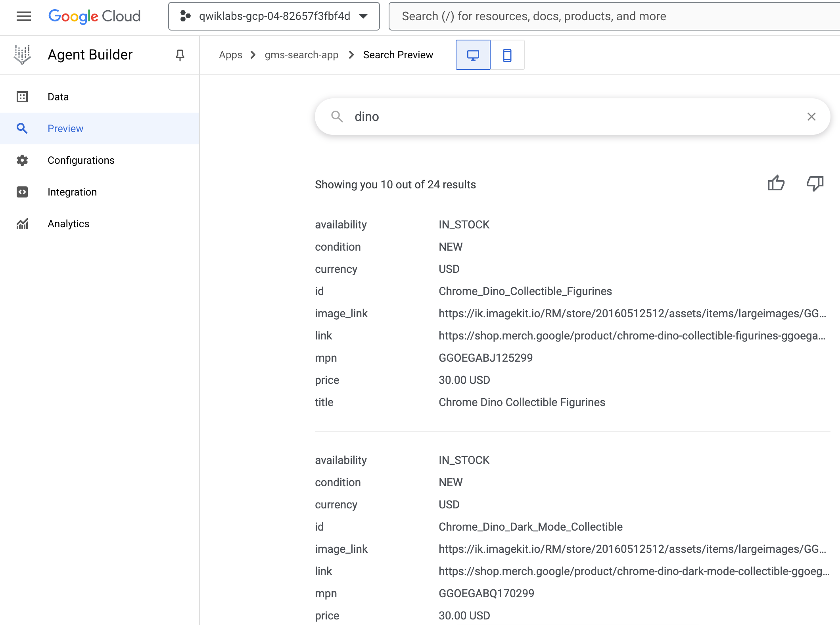The height and width of the screenshot is (625, 840).
Task: Click first result's 30.00 USD price
Action: point(464,380)
